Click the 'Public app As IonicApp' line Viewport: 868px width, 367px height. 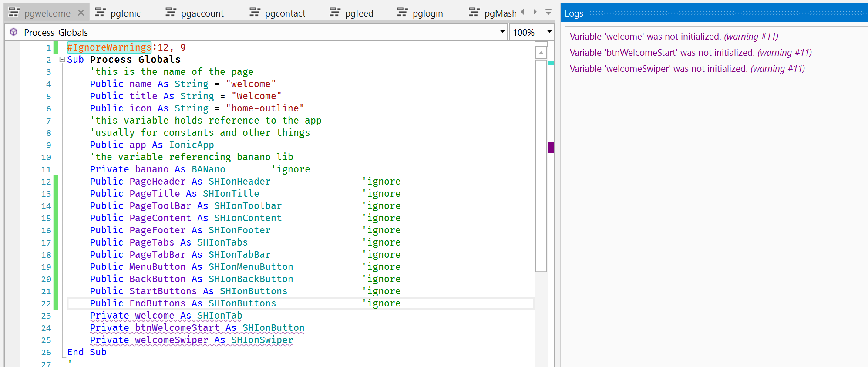point(152,145)
